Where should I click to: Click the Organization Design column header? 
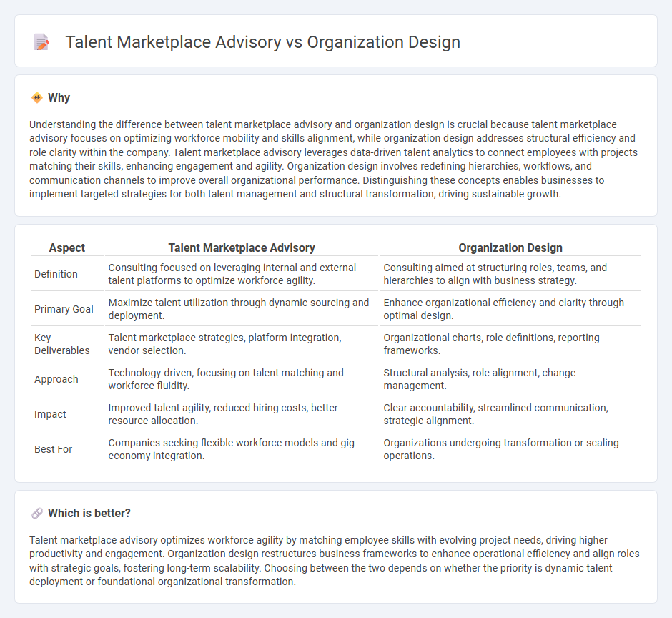coord(510,247)
